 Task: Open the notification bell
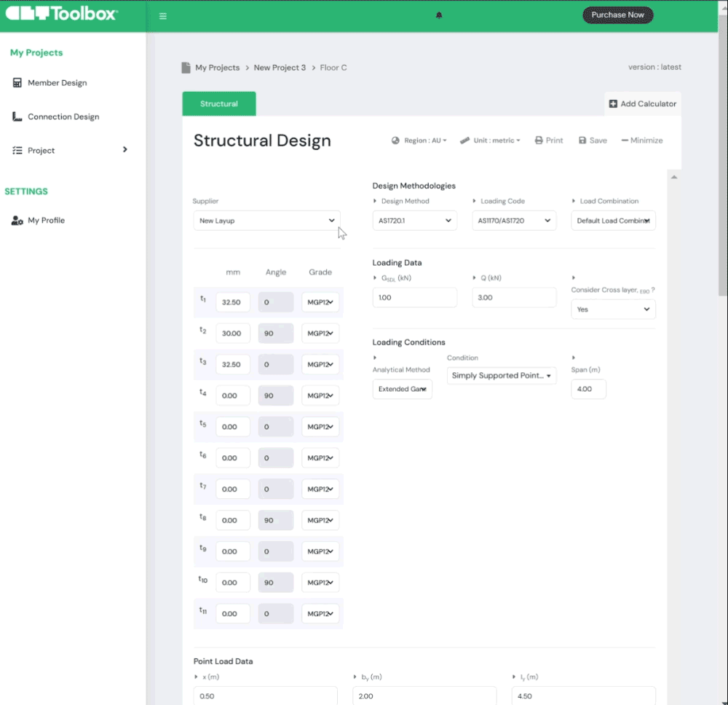[439, 15]
